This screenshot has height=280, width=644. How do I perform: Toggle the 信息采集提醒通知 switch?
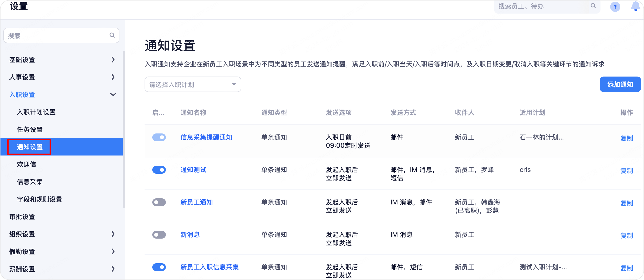159,137
